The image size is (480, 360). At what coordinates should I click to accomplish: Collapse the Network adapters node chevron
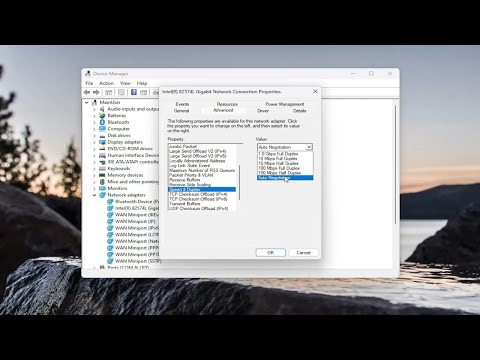[x=94, y=195]
